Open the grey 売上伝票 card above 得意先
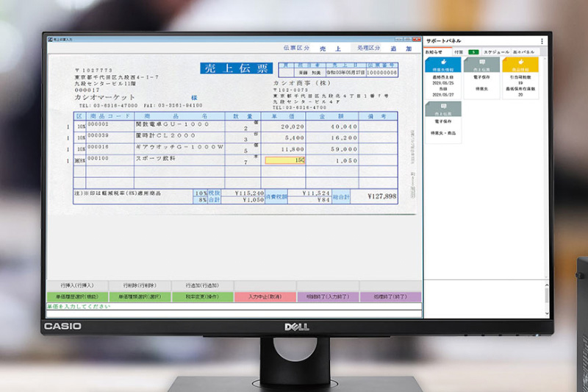588x392 pixels. [481, 65]
